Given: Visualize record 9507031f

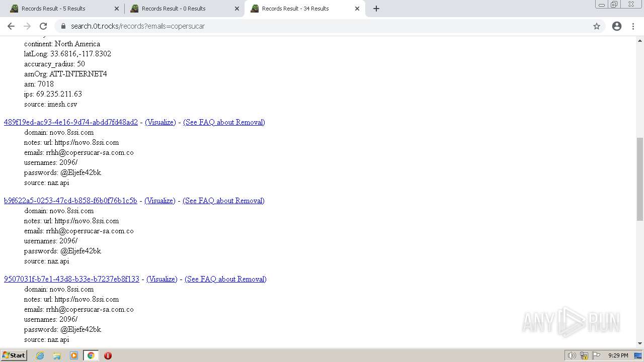Looking at the screenshot, I should 162,279.
